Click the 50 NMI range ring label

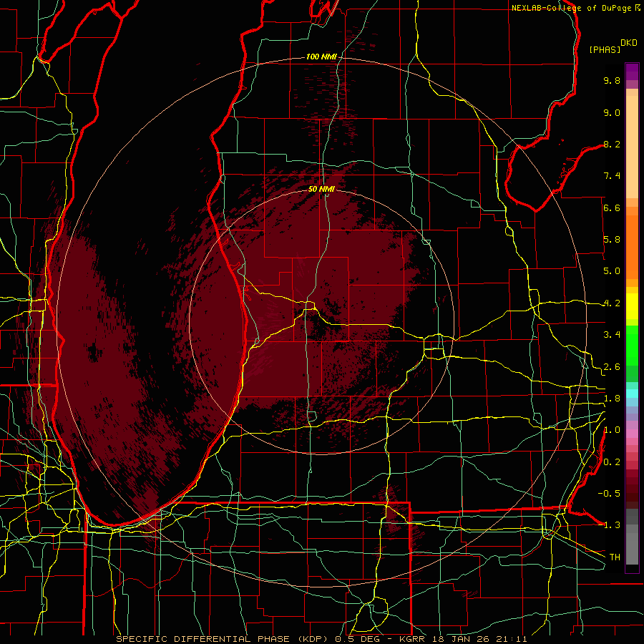[x=321, y=189]
